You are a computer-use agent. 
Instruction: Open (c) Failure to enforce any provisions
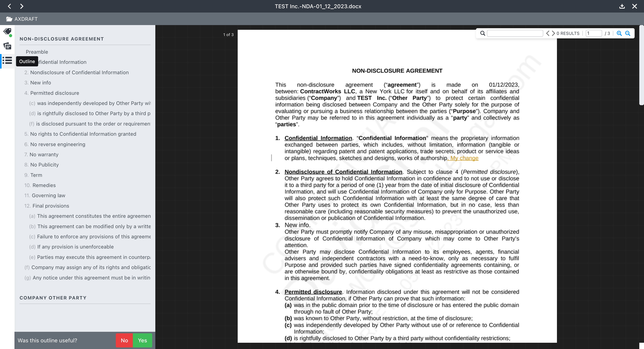point(90,237)
